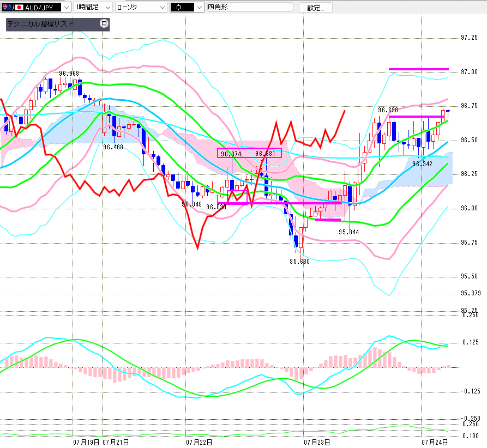Click the 96.988 high price label
This screenshot has width=487, height=448.
pos(69,74)
